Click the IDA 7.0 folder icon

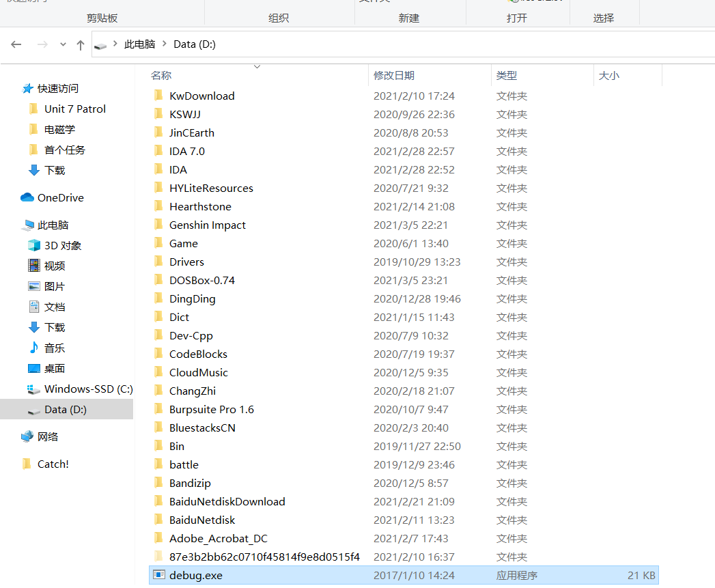pos(158,150)
